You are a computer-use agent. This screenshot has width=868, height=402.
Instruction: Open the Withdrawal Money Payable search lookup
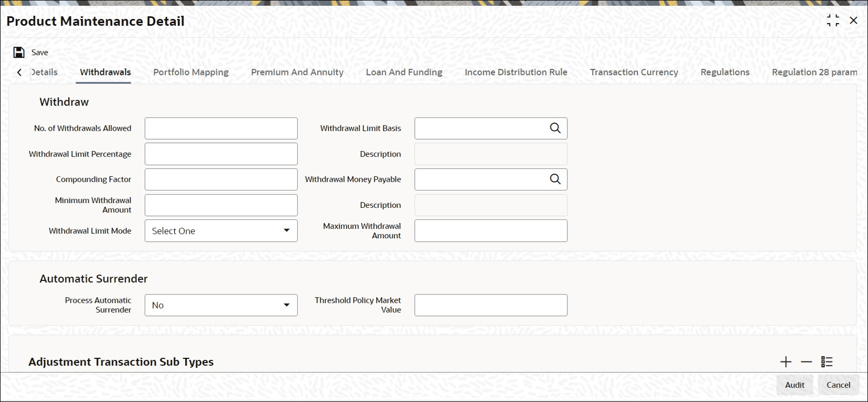click(555, 179)
